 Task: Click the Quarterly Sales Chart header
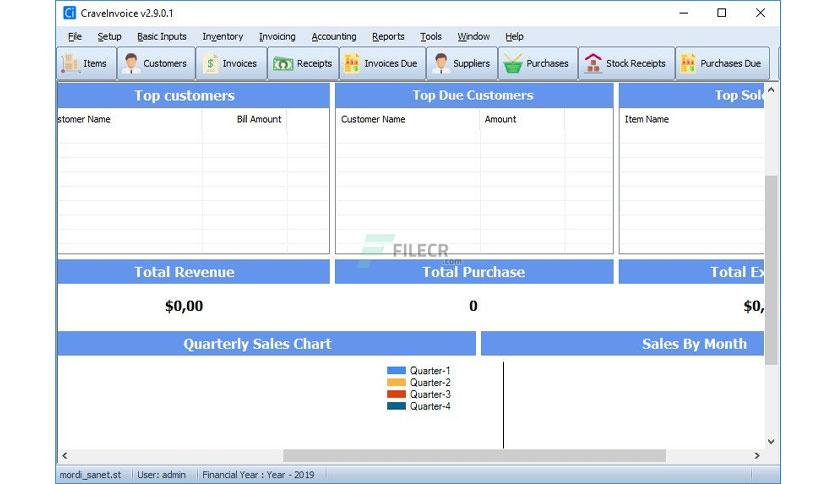[267, 344]
